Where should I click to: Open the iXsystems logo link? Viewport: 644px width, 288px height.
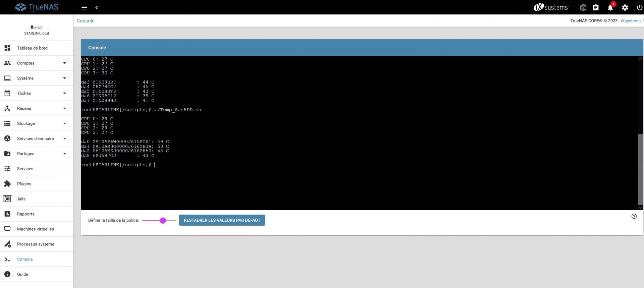pyautogui.click(x=551, y=7)
